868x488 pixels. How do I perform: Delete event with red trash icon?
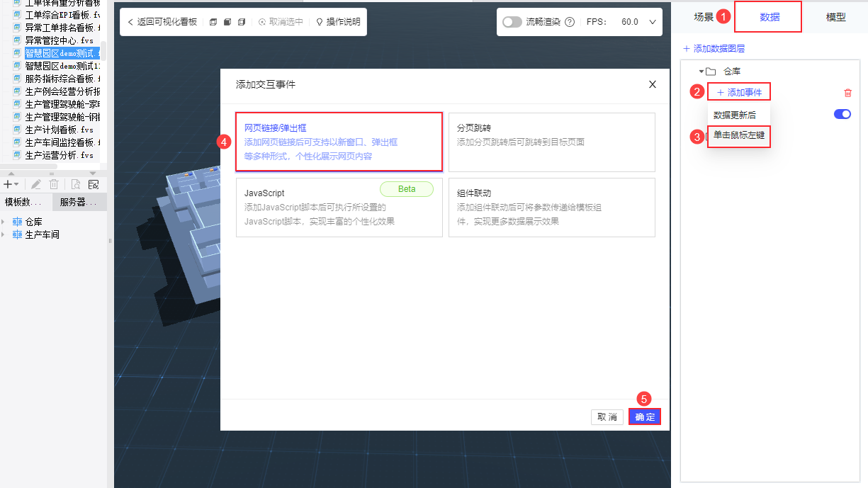[848, 93]
